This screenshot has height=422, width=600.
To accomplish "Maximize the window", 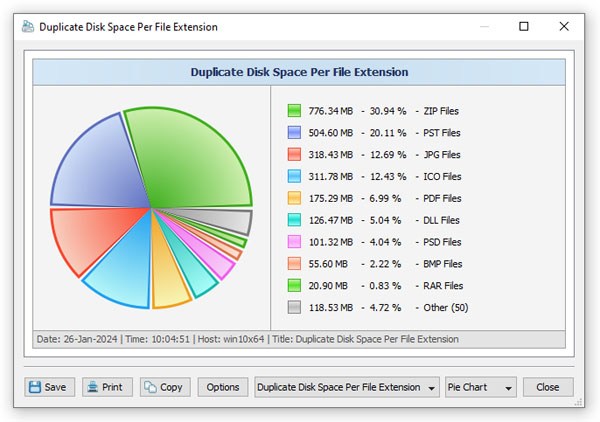I will 524,26.
